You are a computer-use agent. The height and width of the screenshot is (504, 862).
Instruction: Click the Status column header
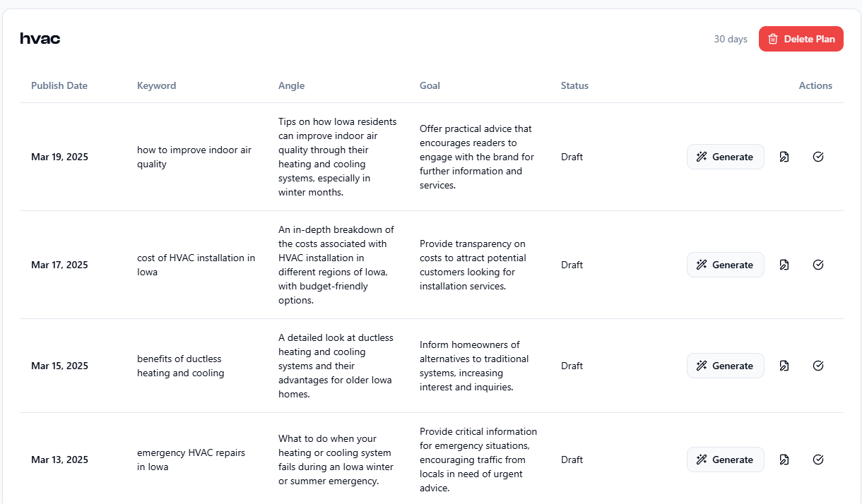574,85
